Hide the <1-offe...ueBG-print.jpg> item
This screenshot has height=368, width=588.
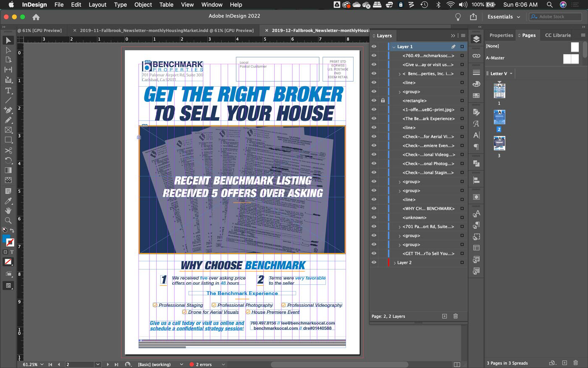point(374,110)
